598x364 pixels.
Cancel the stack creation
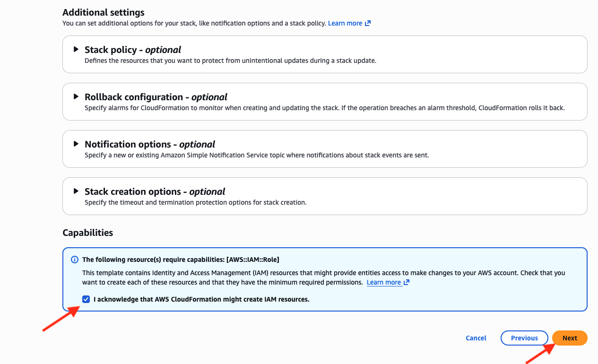(x=476, y=338)
